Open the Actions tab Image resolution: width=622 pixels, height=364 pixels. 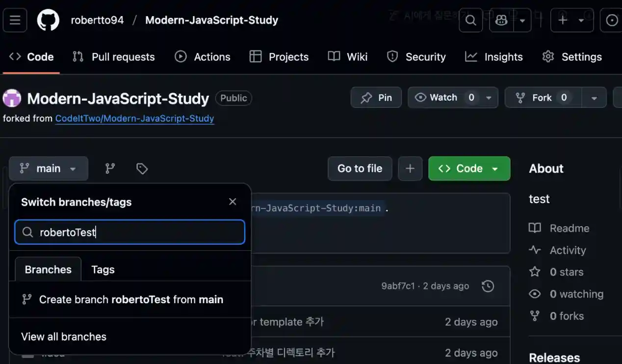203,57
